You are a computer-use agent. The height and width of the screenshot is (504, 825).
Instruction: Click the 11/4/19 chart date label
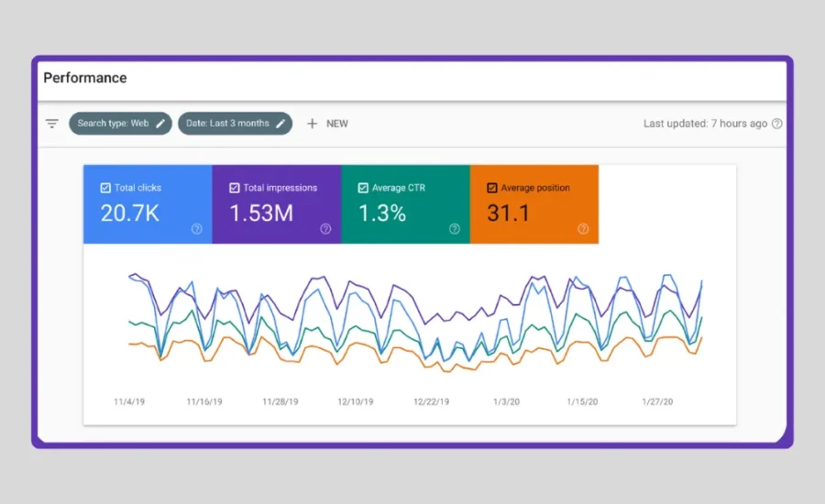tap(129, 401)
